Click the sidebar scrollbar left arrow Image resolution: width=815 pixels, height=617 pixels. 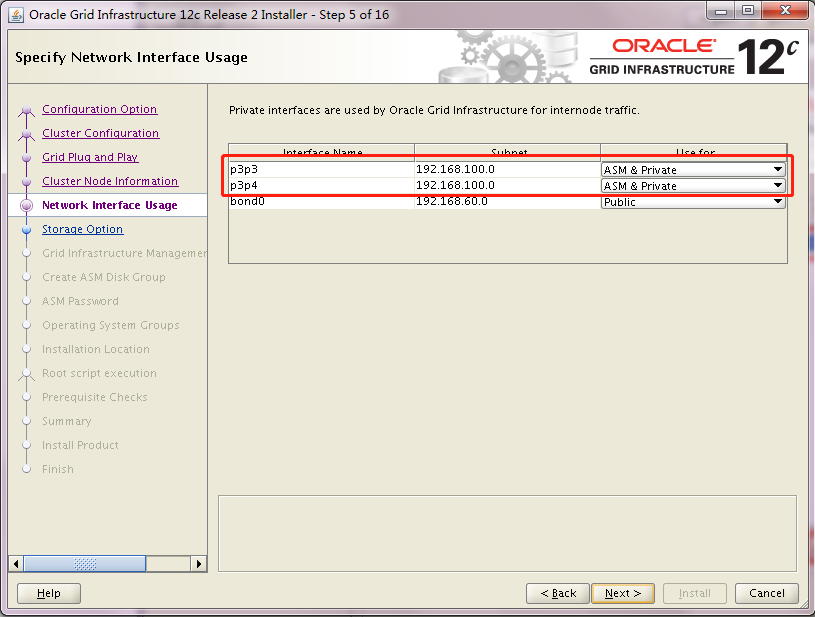coord(16,564)
